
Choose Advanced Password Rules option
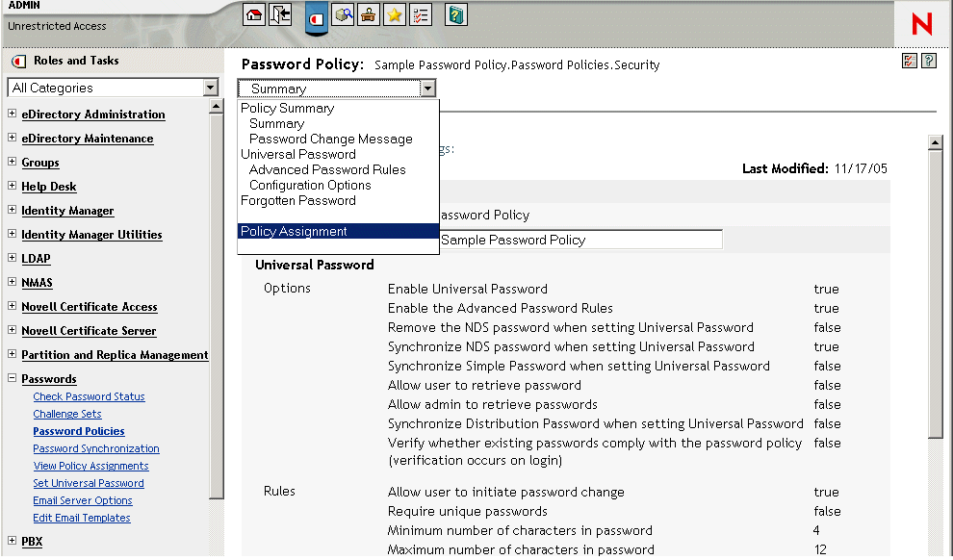(327, 169)
